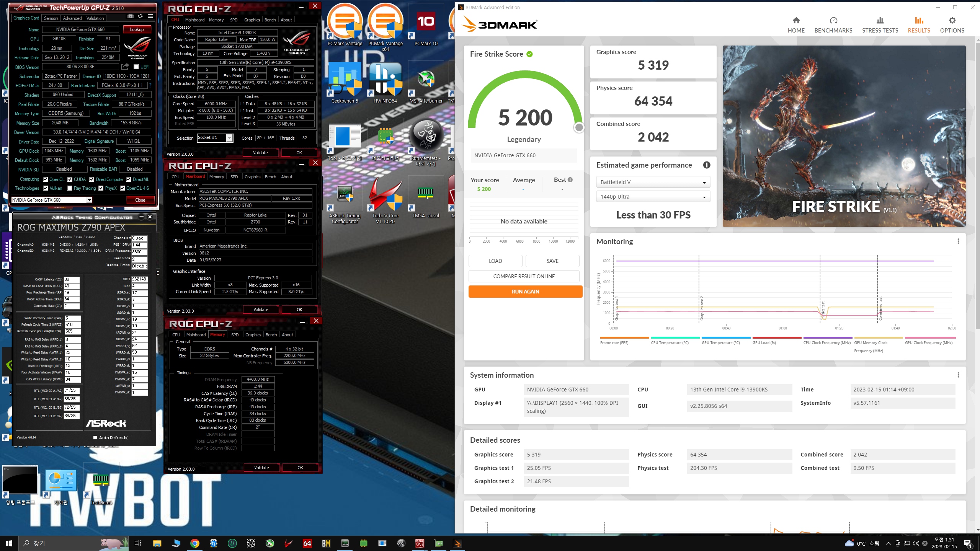Click the Windows Start button
Image resolution: width=980 pixels, height=551 pixels.
[9, 543]
